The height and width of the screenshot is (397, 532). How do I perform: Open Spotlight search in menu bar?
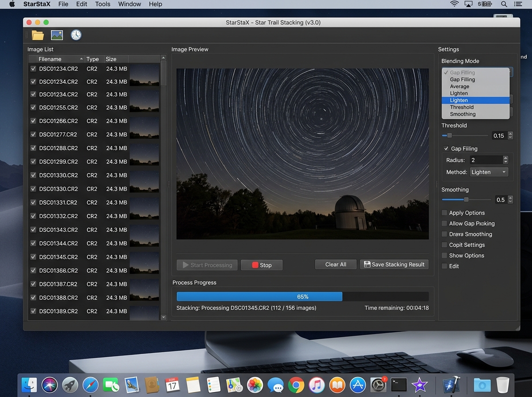pos(504,4)
